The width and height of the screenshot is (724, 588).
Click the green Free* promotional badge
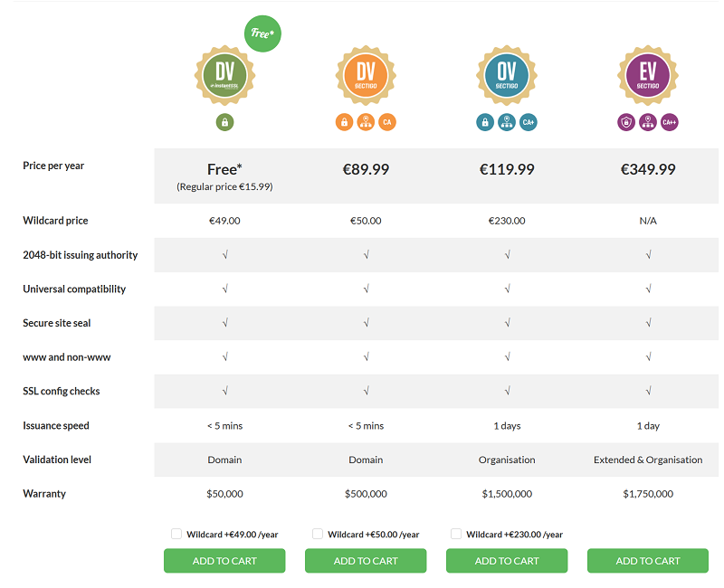coord(262,34)
